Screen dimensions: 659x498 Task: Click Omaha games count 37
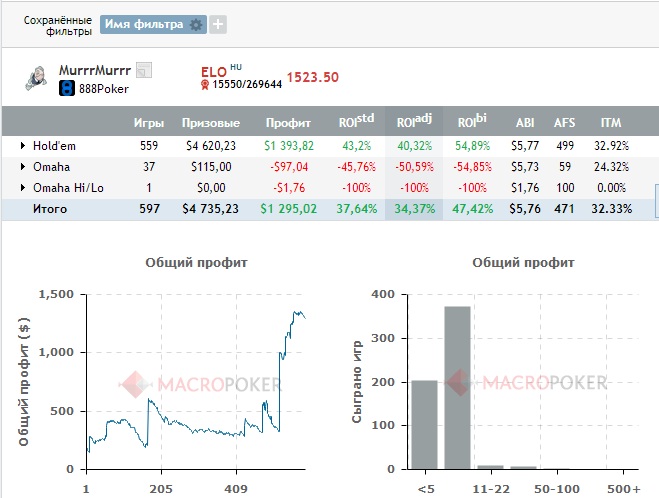pos(149,167)
